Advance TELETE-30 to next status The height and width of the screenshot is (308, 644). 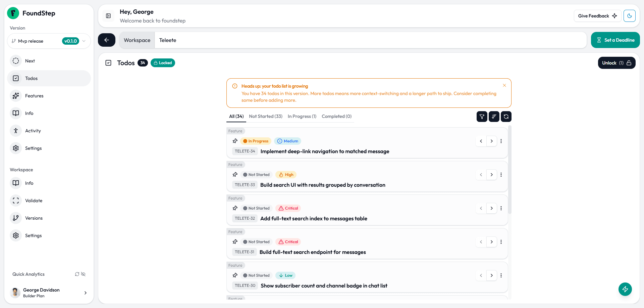coord(492,275)
